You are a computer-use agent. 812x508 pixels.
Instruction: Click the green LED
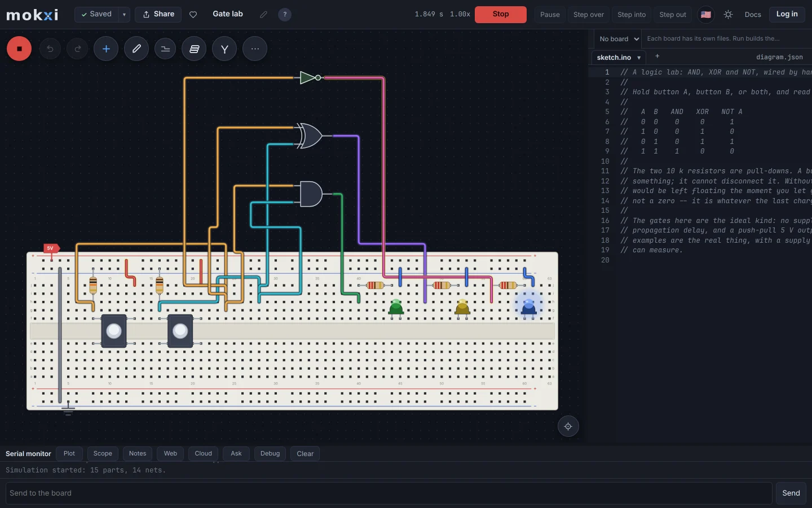point(396,309)
